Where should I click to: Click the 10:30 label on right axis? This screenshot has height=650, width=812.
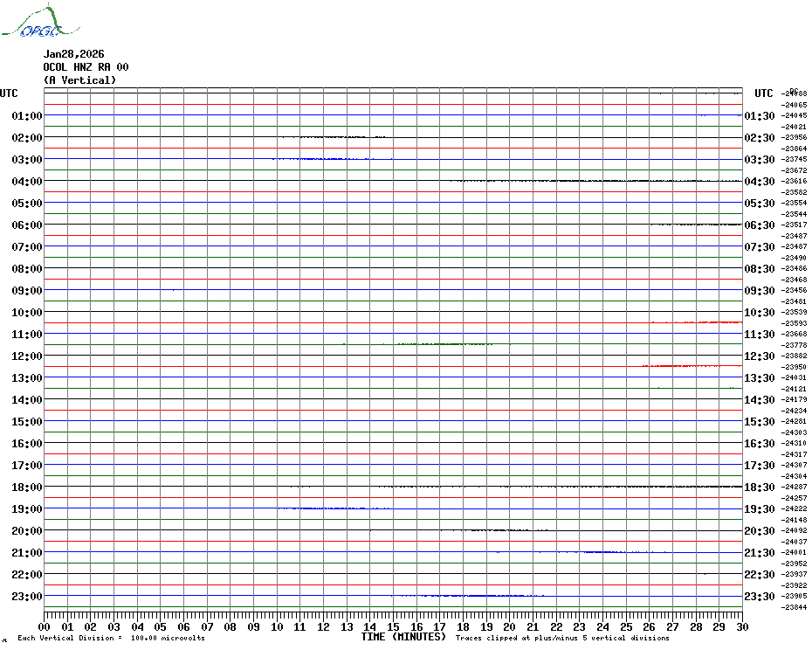(759, 313)
